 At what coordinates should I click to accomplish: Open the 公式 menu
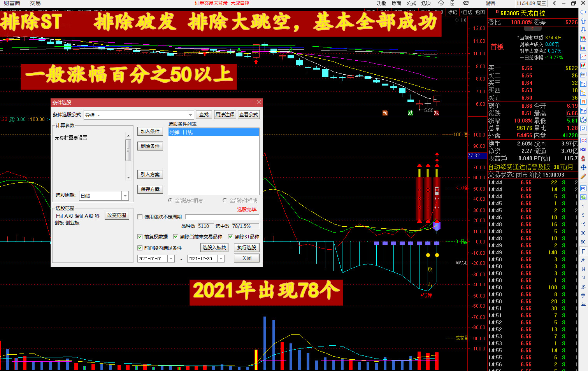coord(411,3)
